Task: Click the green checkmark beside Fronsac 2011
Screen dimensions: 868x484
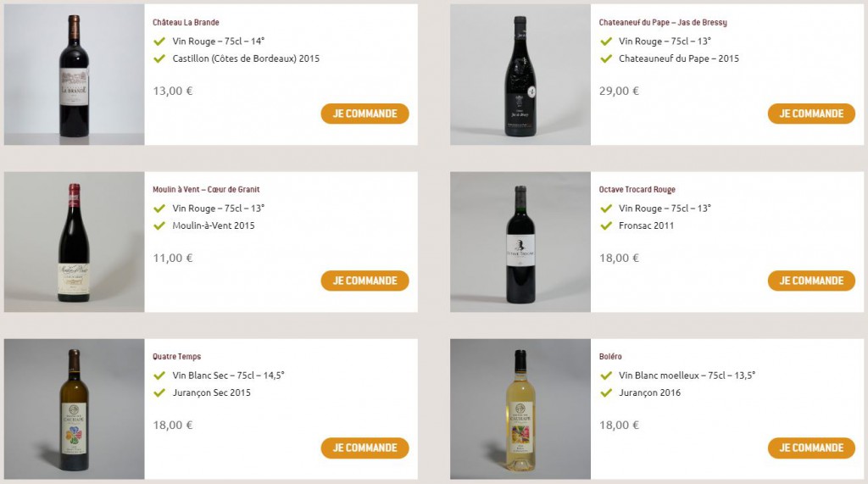Action: (x=606, y=226)
